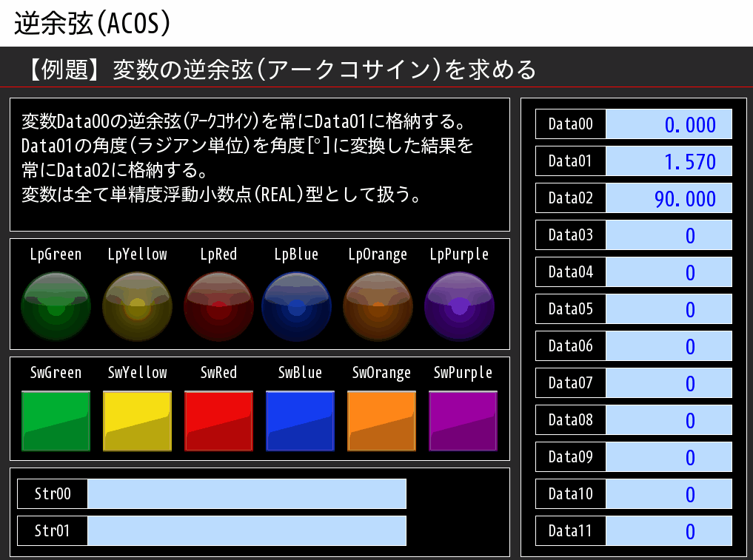
Task: Toggle the SwRed switch
Action: click(218, 421)
